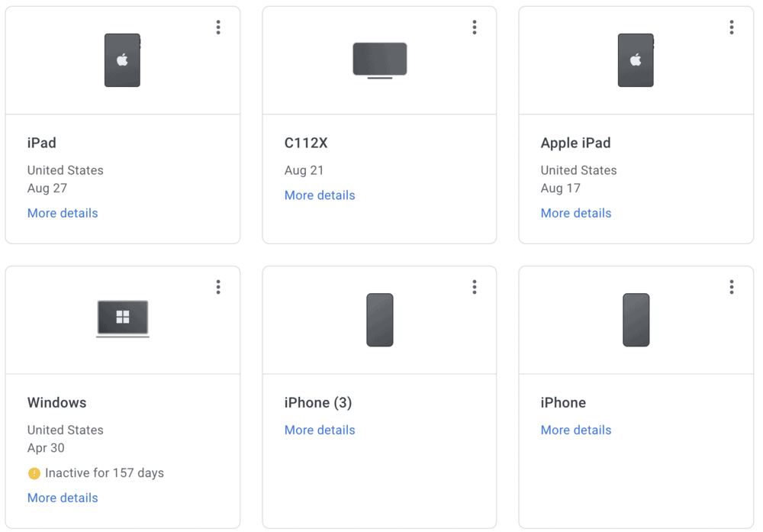Click the iPhone (3) device icon
763x532 pixels.
pyautogui.click(x=379, y=319)
